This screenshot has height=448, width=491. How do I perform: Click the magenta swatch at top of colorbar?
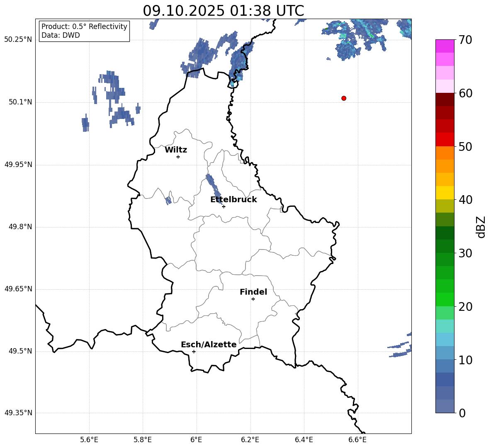445,46
